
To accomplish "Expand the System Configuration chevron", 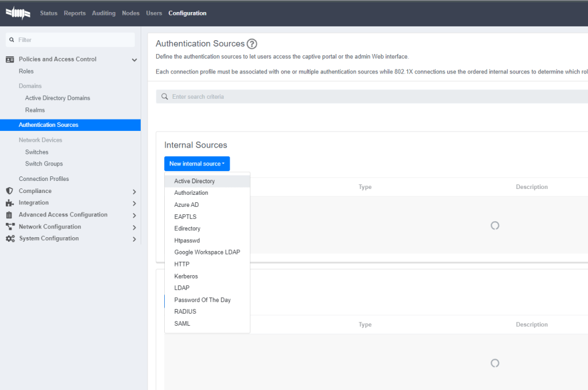I will point(134,239).
